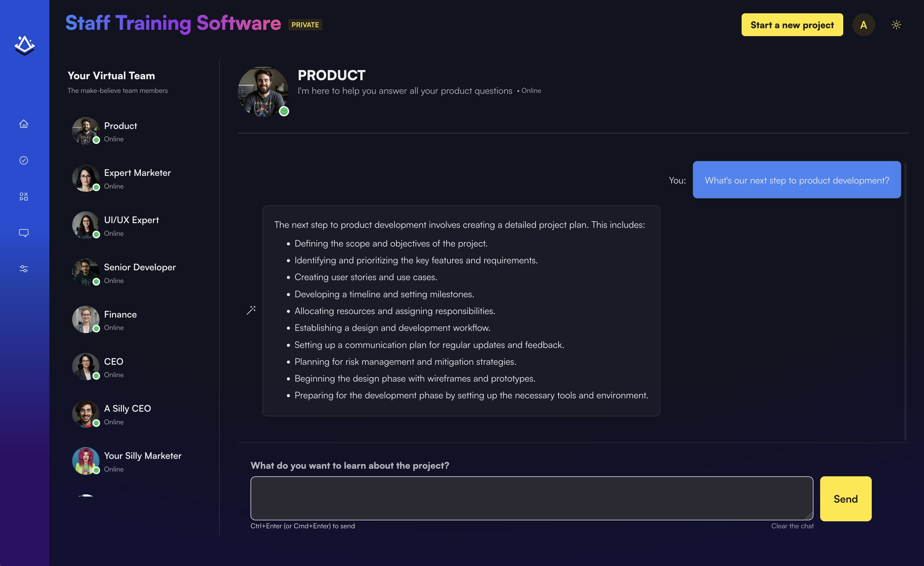Screen dimensions: 924x566
Task: Open the sliders settings icon in sidebar
Action: point(24,269)
